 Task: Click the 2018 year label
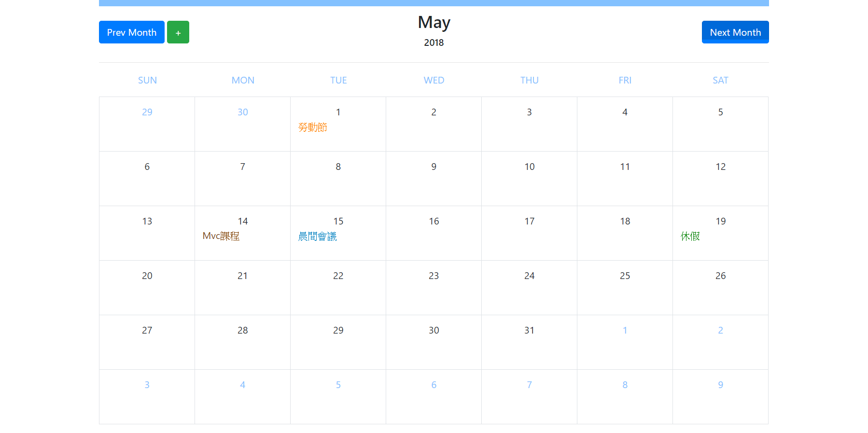pyautogui.click(x=434, y=42)
